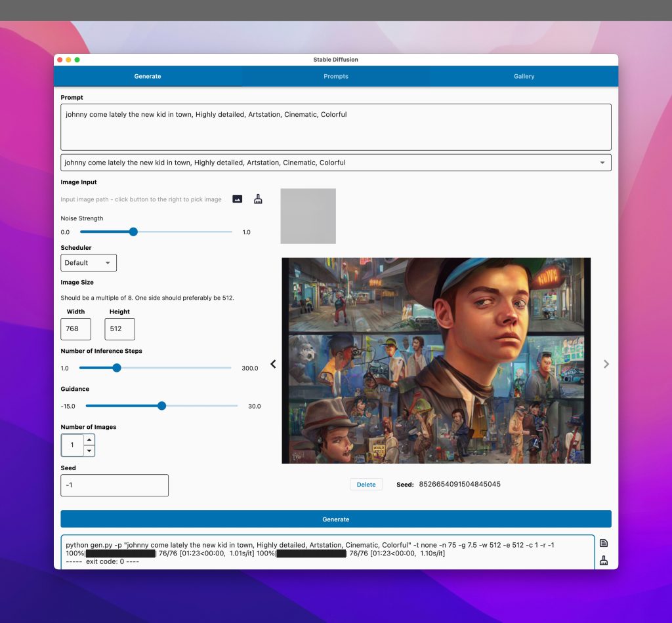The image size is (672, 623).
Task: Adjust the Noise Strength slider handle
Action: coord(133,231)
